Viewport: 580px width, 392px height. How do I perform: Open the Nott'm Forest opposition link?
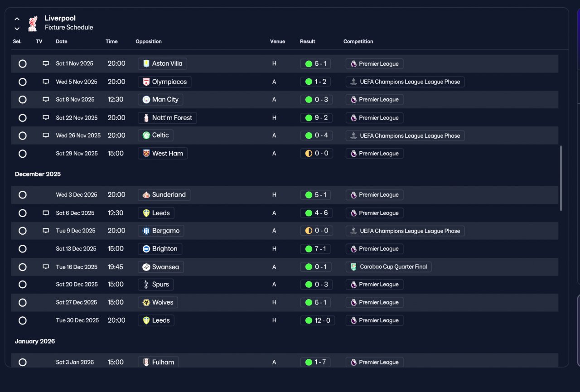(x=167, y=118)
